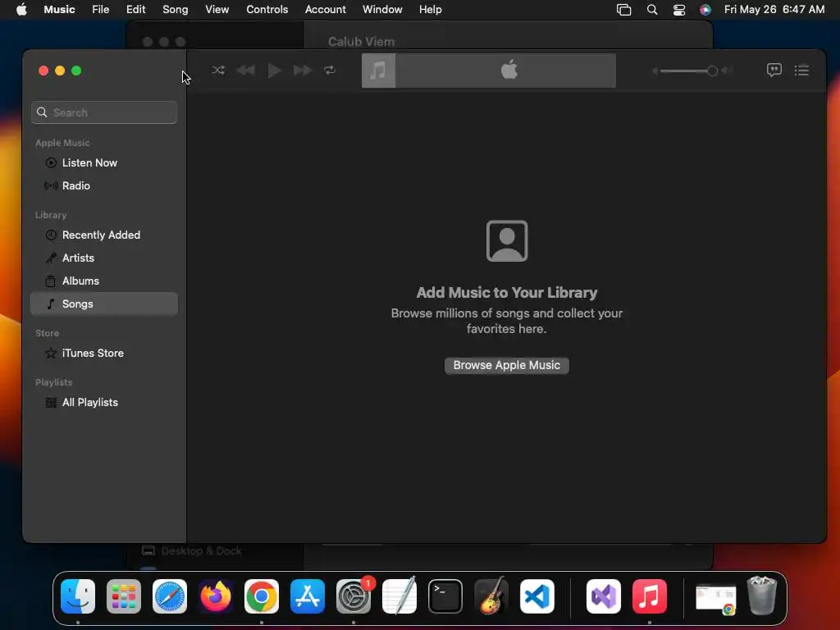Image resolution: width=840 pixels, height=630 pixels.
Task: Open Visual Studio from the Dock
Action: (604, 596)
